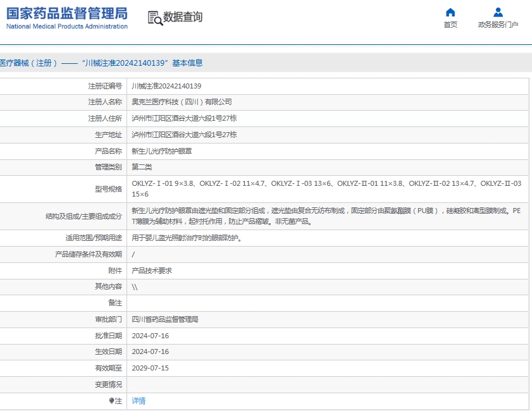Select registration number 川械注准20242140139 value
The height and width of the screenshot is (416, 532).
pos(166,86)
